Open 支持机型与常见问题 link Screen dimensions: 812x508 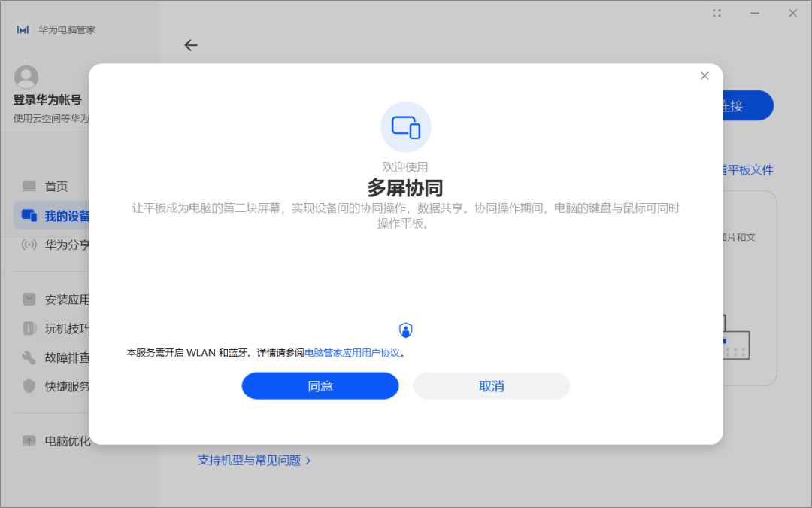(x=249, y=461)
